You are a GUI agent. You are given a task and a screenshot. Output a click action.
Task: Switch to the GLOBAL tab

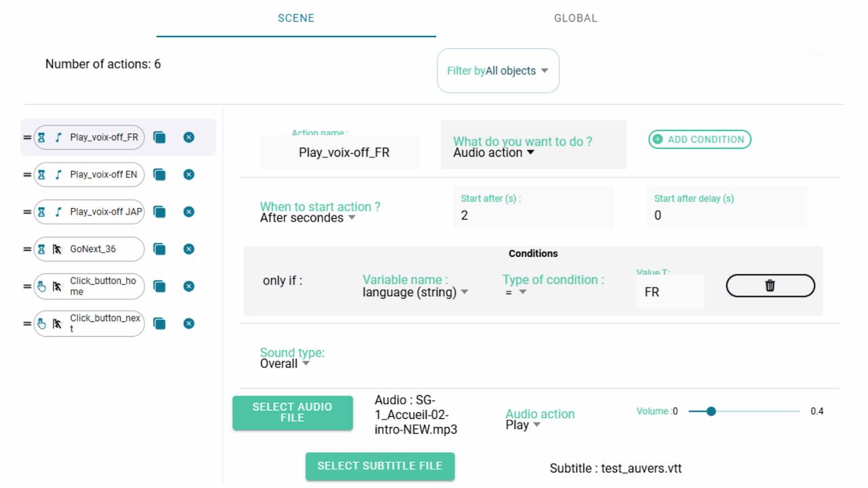pyautogui.click(x=574, y=18)
